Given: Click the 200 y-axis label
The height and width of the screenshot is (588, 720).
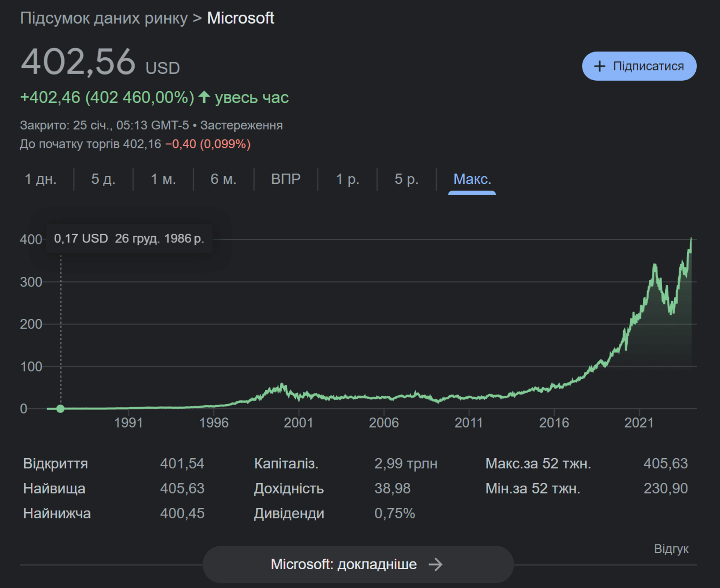Looking at the screenshot, I should [x=31, y=324].
